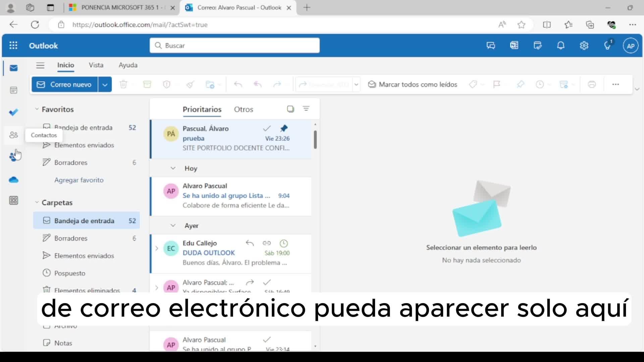Click the print icon in toolbar

(x=592, y=84)
